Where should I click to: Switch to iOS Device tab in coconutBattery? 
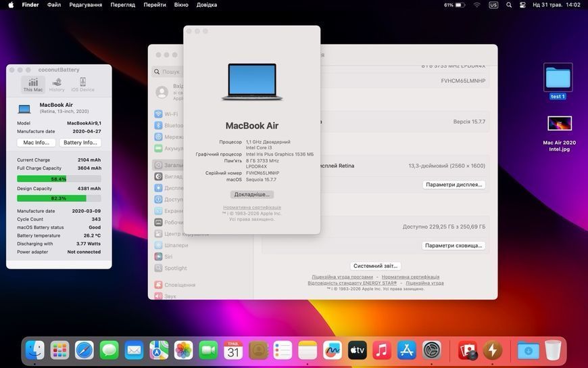pos(83,85)
